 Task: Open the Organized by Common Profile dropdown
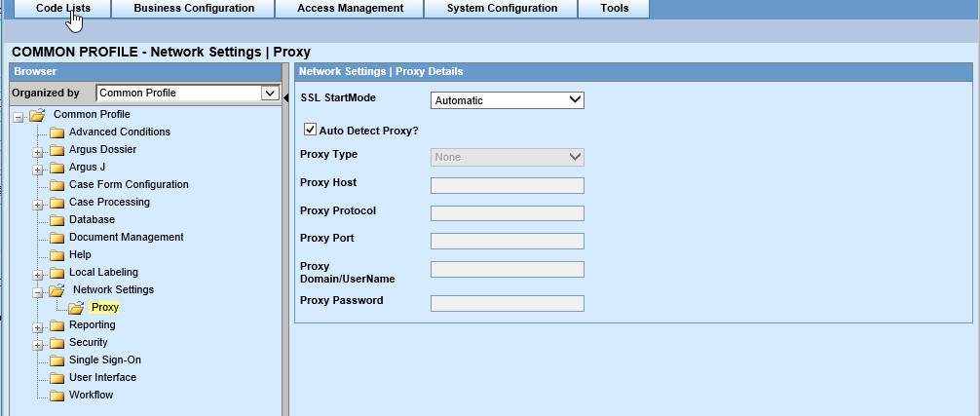(187, 94)
